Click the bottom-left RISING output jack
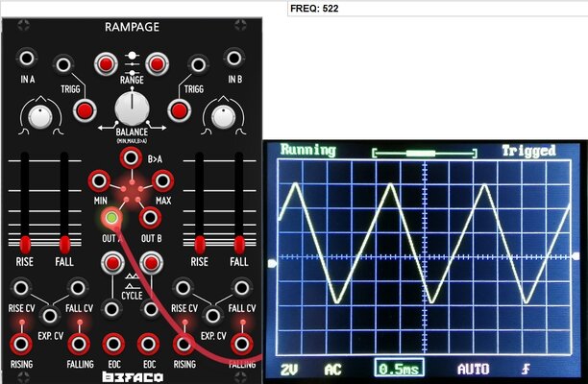The width and height of the screenshot is (588, 384). [20, 344]
